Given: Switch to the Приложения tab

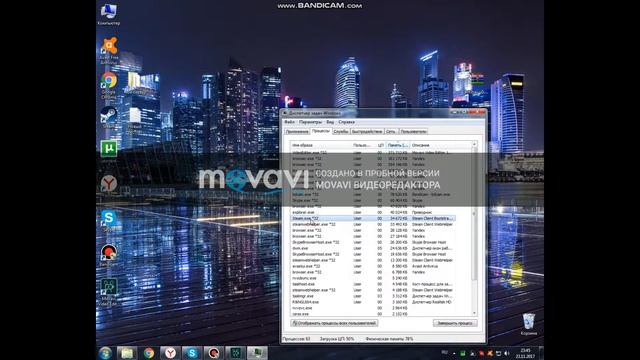Looking at the screenshot, I should click(297, 131).
